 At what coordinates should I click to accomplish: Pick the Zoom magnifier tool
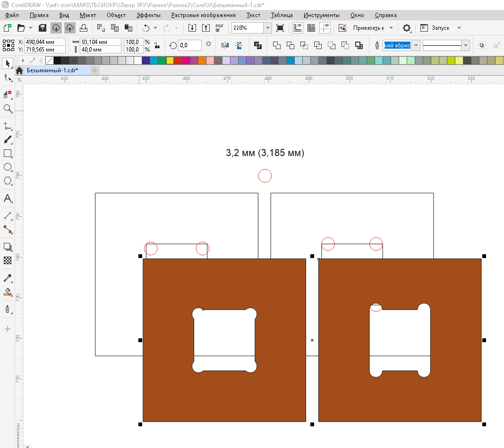click(8, 109)
